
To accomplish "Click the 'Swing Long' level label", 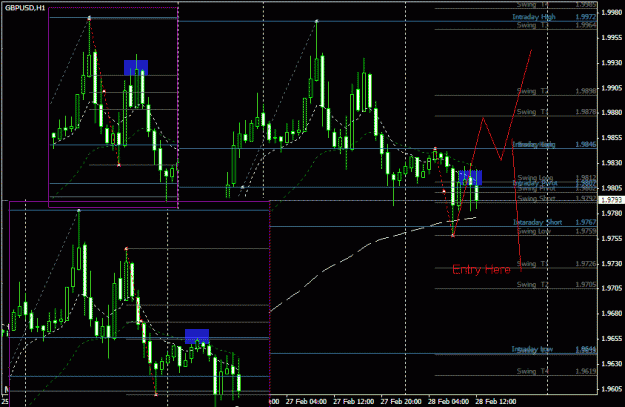I will coord(535,177).
